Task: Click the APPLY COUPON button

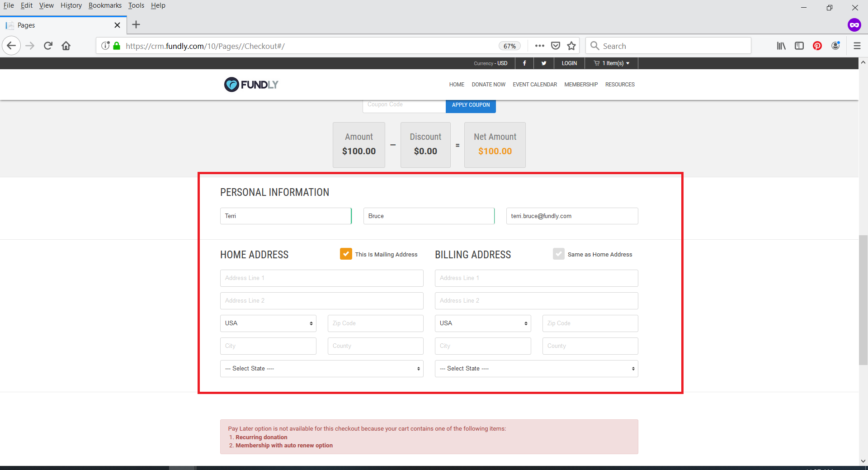Action: (471, 104)
